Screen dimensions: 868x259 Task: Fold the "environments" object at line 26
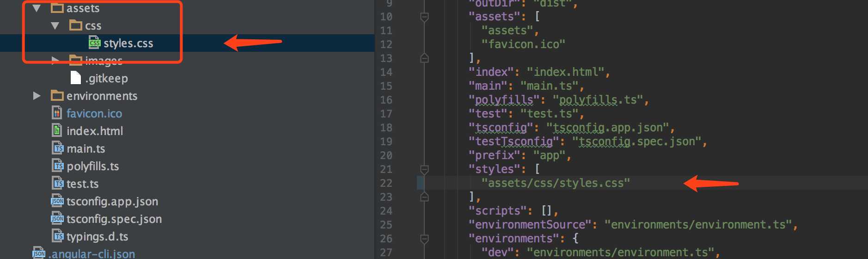point(424,239)
